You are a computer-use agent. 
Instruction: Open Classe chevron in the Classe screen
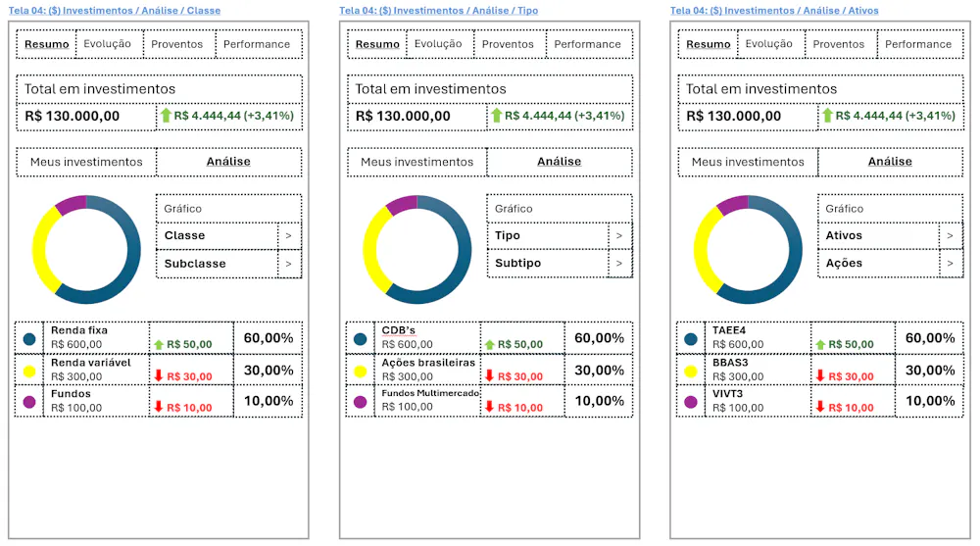click(289, 236)
